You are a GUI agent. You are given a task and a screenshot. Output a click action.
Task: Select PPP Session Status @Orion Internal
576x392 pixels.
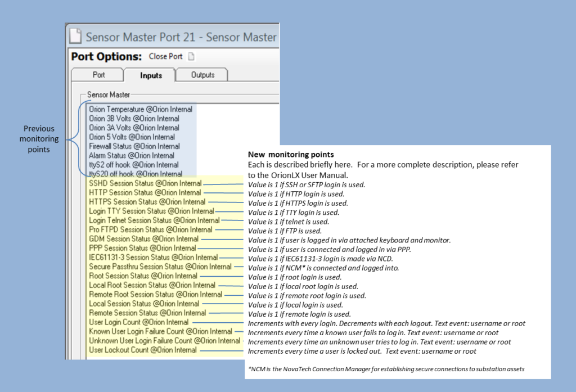[142, 248]
